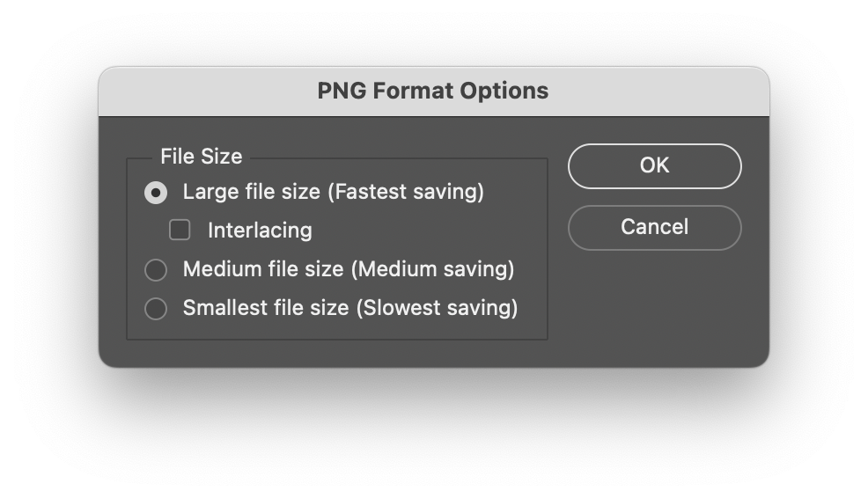Screen dimensions: 868x498
Task: Confirm PNG options with OK
Action: point(654,166)
